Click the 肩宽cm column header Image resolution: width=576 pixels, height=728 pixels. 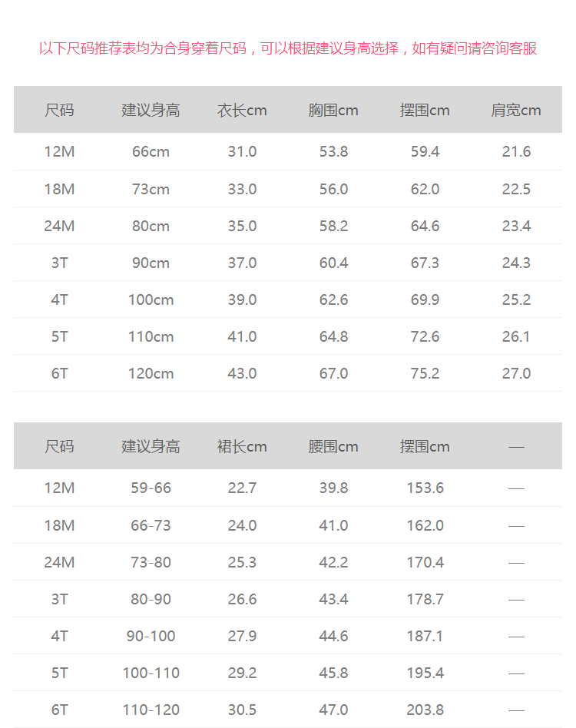coord(516,110)
